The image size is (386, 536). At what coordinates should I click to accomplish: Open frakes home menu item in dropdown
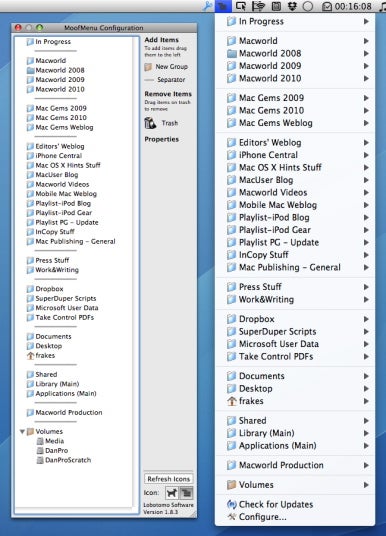coord(295,401)
